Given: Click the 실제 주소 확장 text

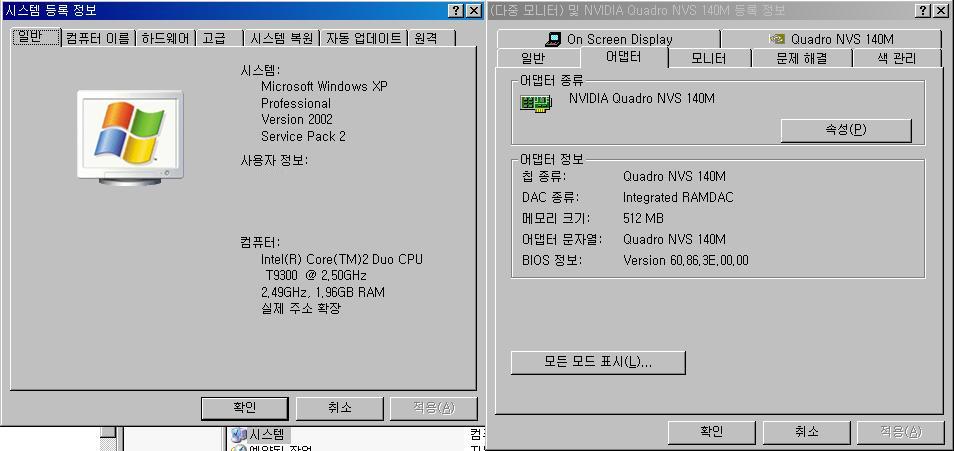Looking at the screenshot, I should [x=301, y=308].
